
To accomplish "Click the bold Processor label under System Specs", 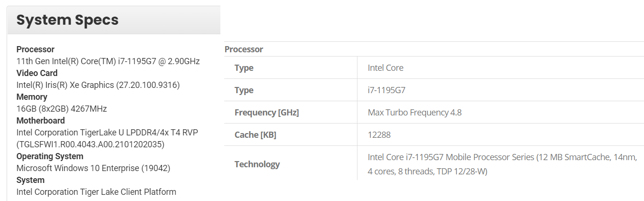I will coord(35,49).
